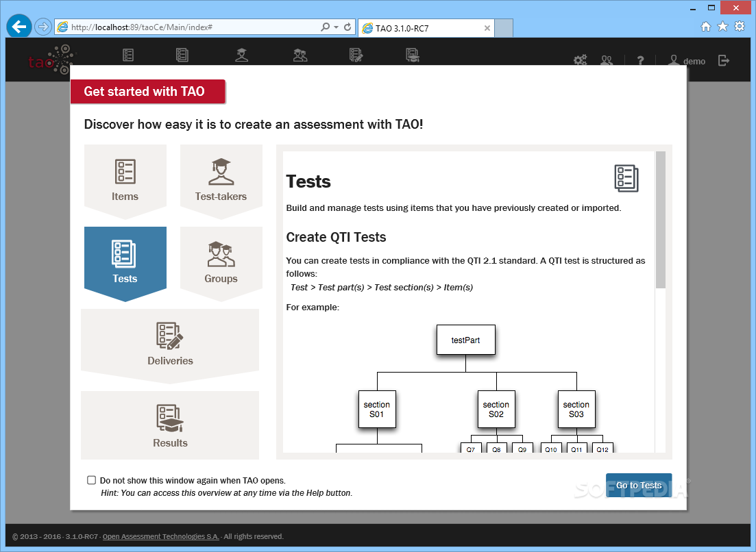Refresh the page with reload icon
Screen dimensions: 756x552
click(x=347, y=27)
